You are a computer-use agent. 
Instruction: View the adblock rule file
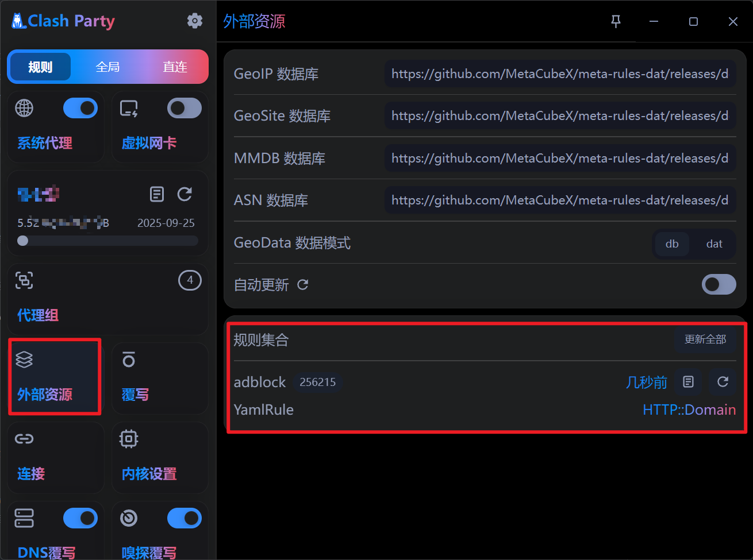(x=688, y=382)
